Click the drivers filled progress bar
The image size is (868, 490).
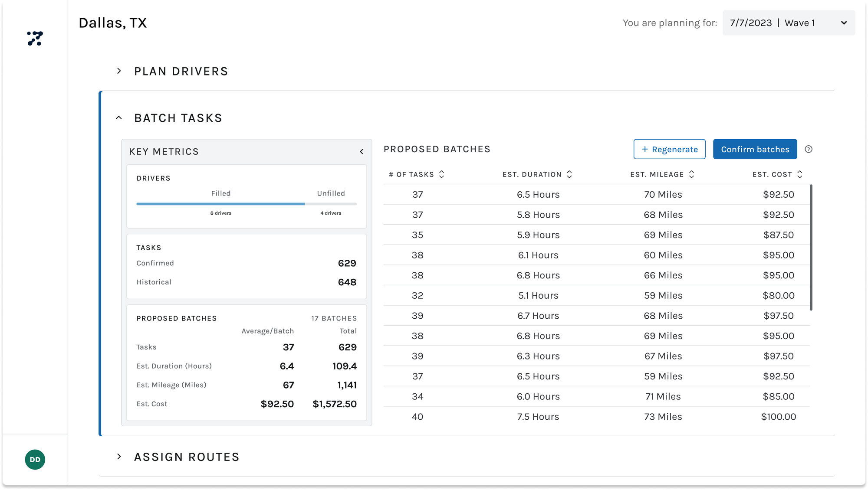pos(220,204)
